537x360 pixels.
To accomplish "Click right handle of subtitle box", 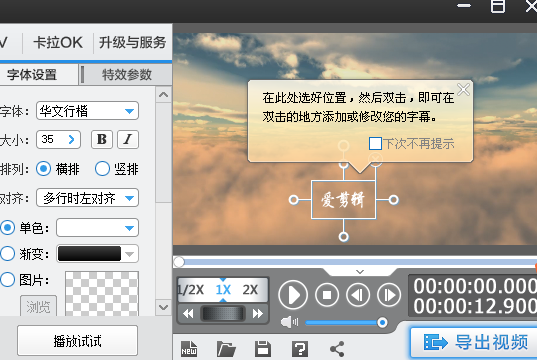I will 394,200.
